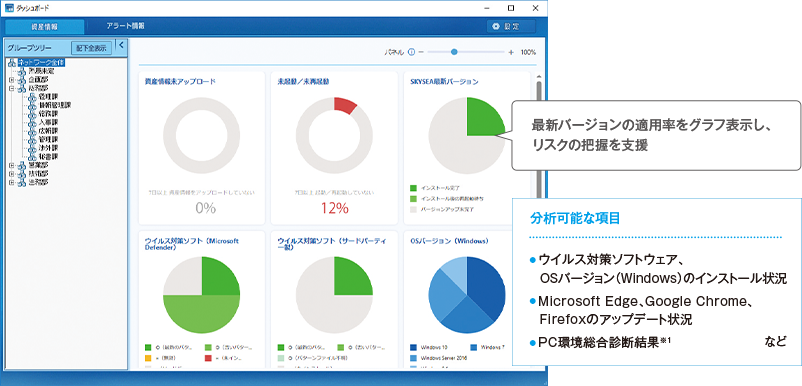
Task: Click the 秘書課 group icon in tree
Action: coord(34,156)
